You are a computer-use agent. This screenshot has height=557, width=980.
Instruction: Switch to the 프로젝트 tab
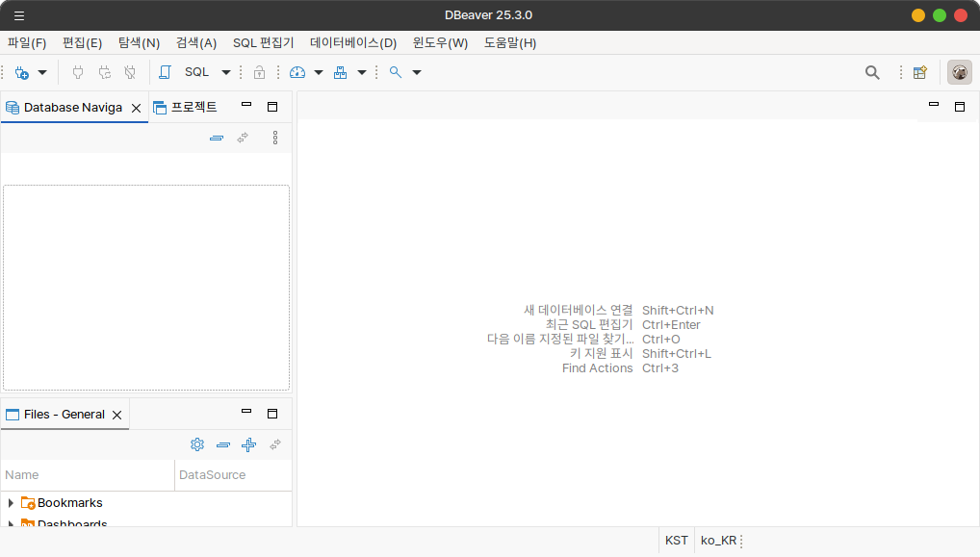pos(186,108)
